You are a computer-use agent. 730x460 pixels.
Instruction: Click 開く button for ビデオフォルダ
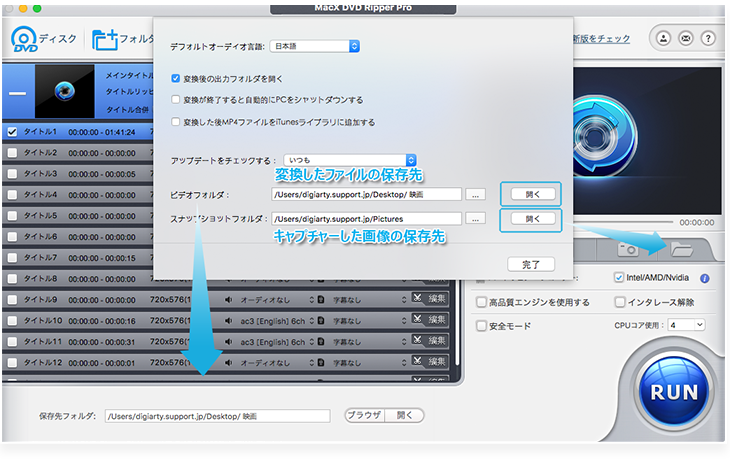(533, 194)
